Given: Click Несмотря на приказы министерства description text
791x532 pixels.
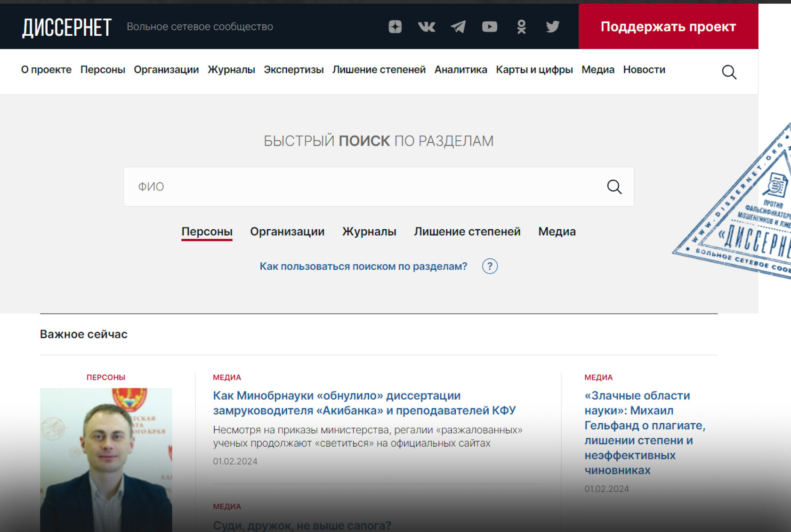Looking at the screenshot, I should 368,436.
